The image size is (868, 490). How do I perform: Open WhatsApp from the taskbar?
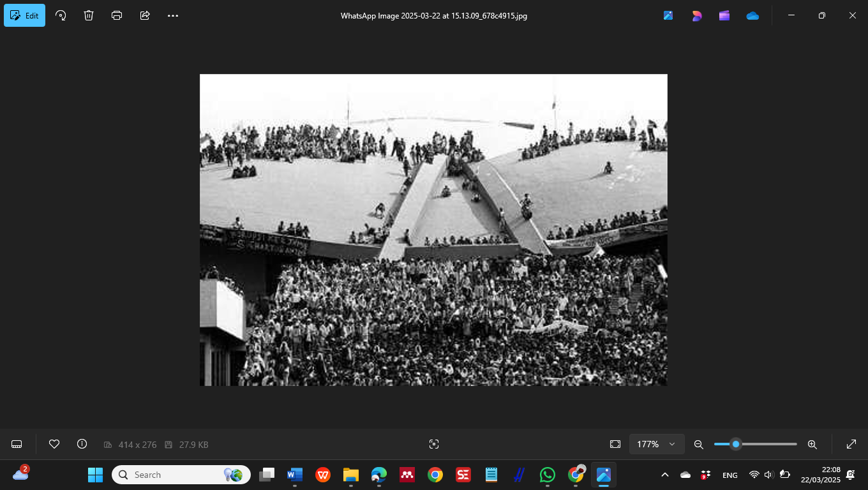coord(548,475)
